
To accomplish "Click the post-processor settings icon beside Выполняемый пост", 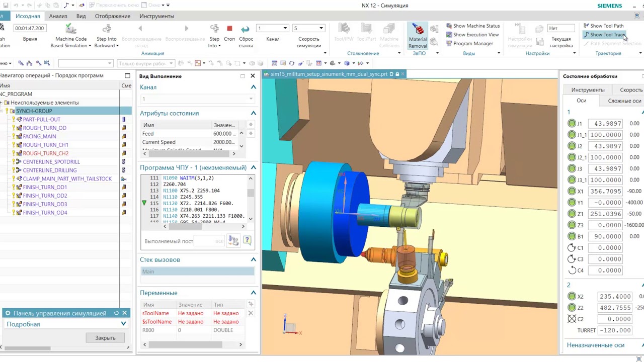I will click(x=233, y=240).
